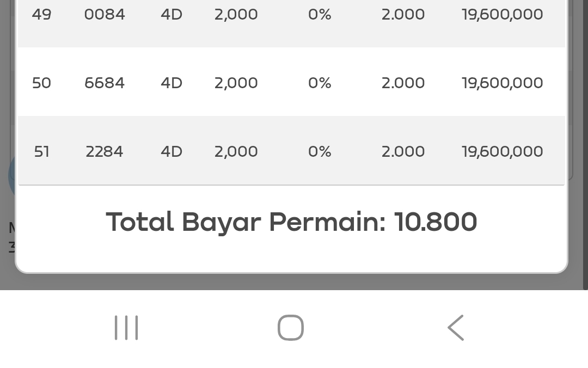The height and width of the screenshot is (368, 588).
Task: Tap the Android recent apps button
Action: [x=126, y=328]
